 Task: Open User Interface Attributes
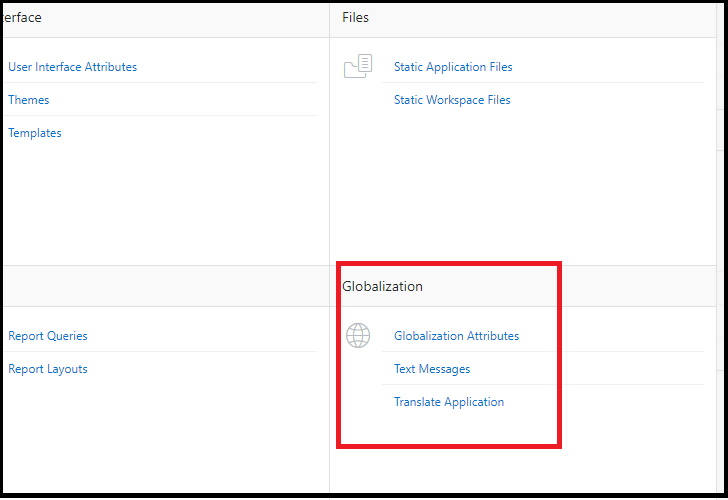pos(73,67)
